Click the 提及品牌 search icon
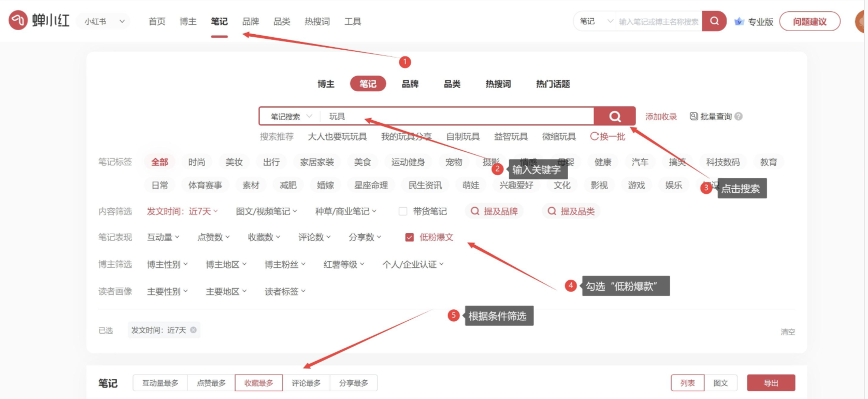This screenshot has height=399, width=868. click(x=475, y=211)
